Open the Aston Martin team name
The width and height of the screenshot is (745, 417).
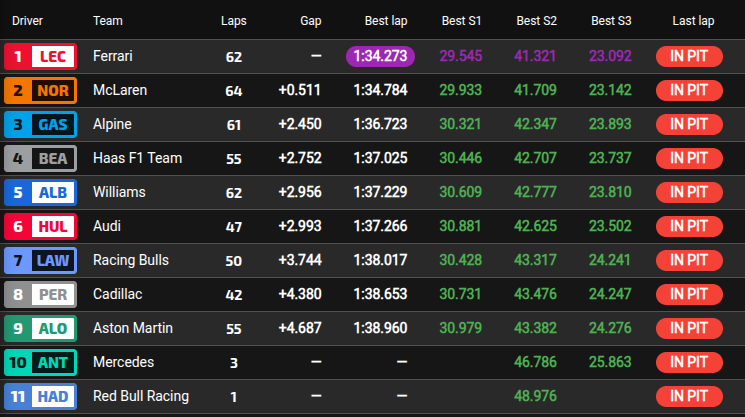pyautogui.click(x=132, y=328)
